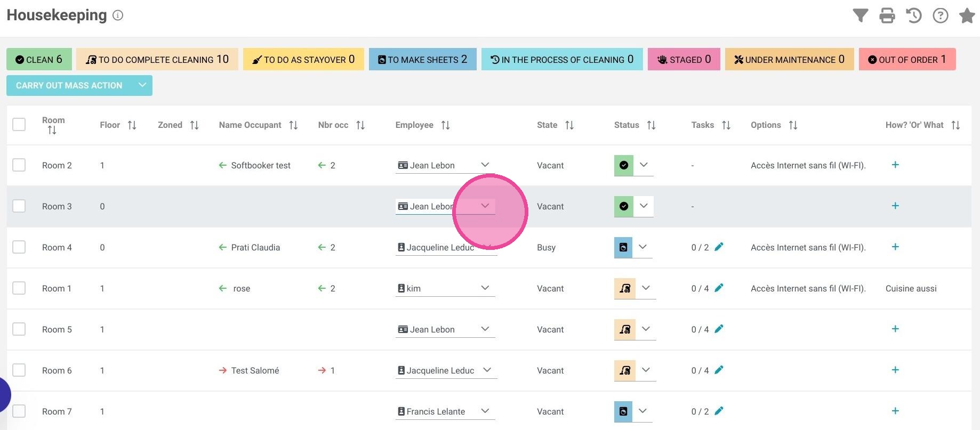Screen dimensions: 980x430
Task: Edit tasks pencil for Room 4
Action: 719,247
